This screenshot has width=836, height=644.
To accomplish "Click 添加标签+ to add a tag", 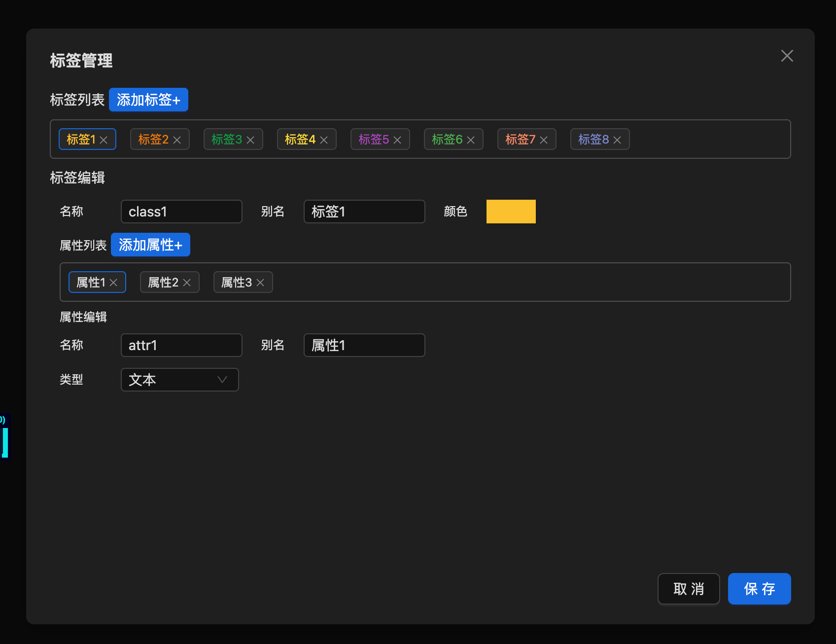I will click(x=148, y=100).
